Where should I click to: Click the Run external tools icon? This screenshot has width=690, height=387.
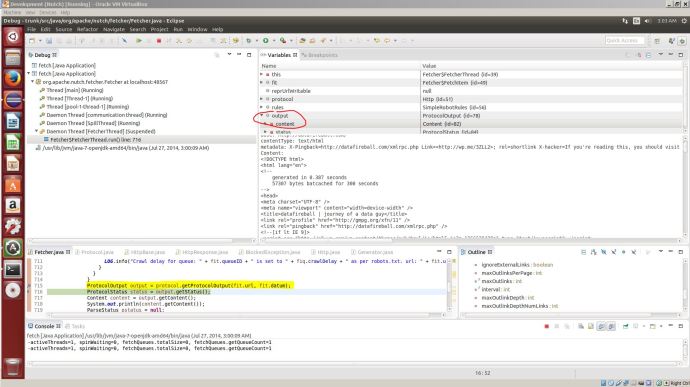pyautogui.click(x=283, y=41)
